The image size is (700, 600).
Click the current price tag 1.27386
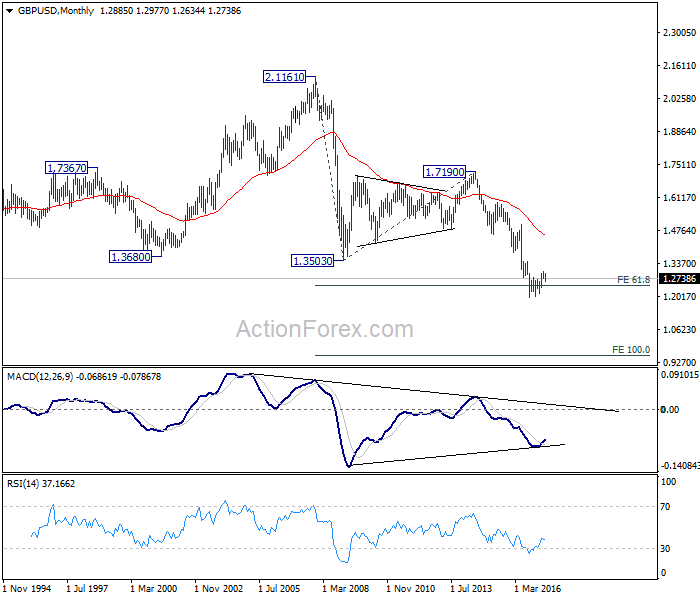[679, 279]
